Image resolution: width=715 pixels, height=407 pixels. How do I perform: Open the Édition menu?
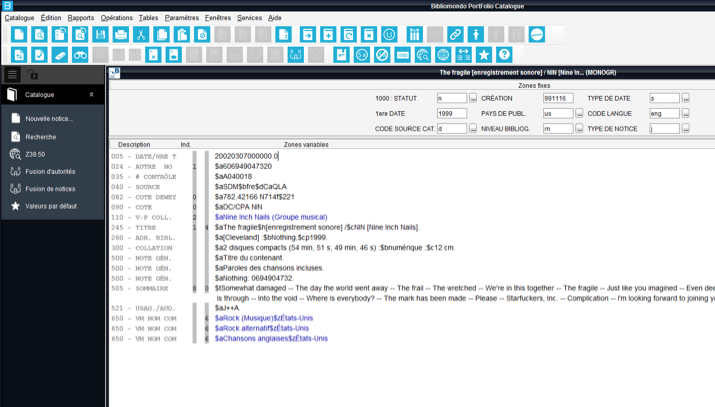point(51,18)
